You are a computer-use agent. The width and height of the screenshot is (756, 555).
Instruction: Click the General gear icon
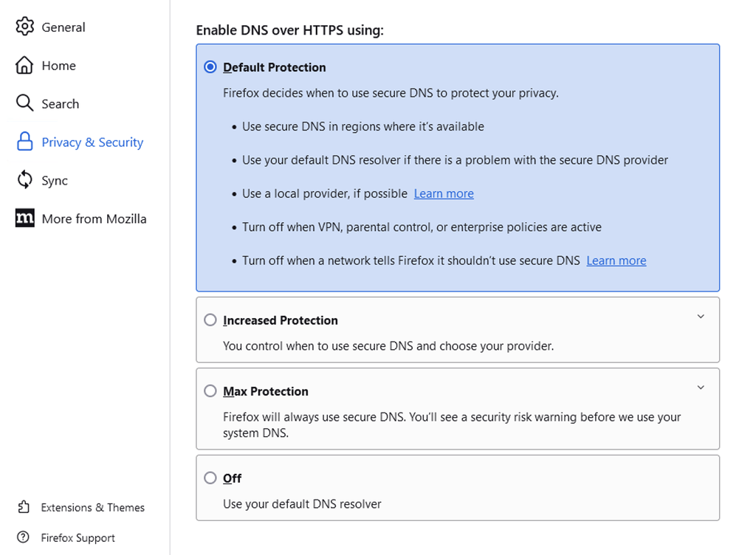(24, 27)
